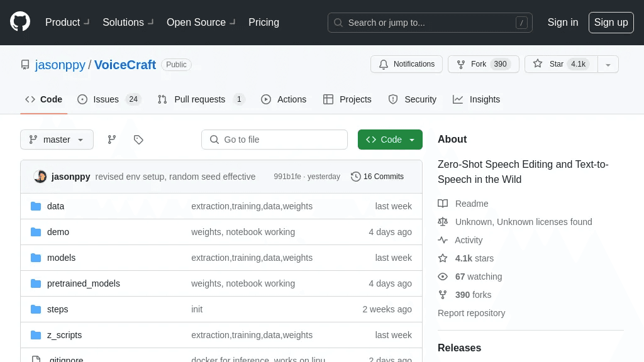
Task: Fork the repository using Fork button
Action: (484, 64)
